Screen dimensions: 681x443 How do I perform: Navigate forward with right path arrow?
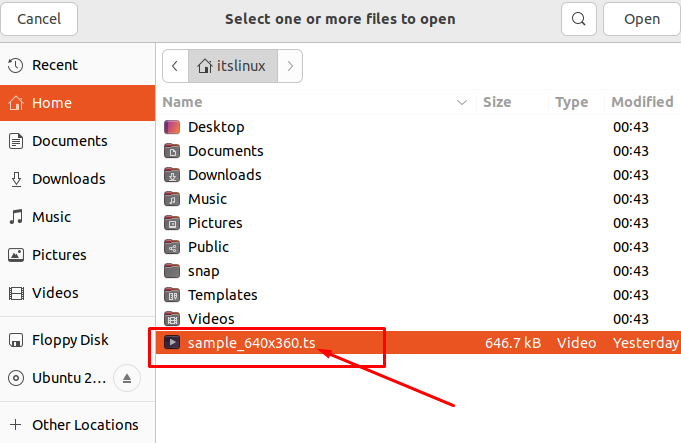point(290,66)
